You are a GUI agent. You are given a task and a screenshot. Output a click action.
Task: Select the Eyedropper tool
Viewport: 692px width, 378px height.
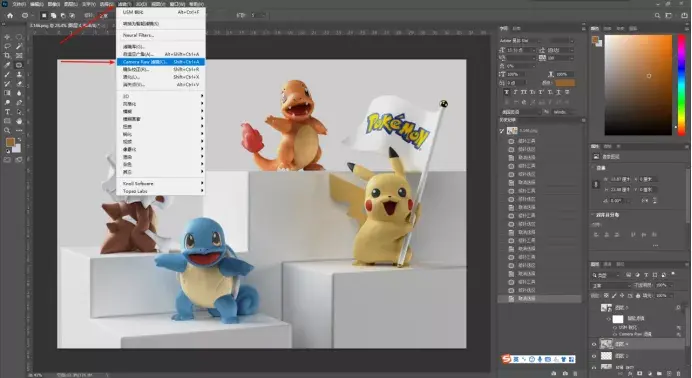[x=7, y=65]
